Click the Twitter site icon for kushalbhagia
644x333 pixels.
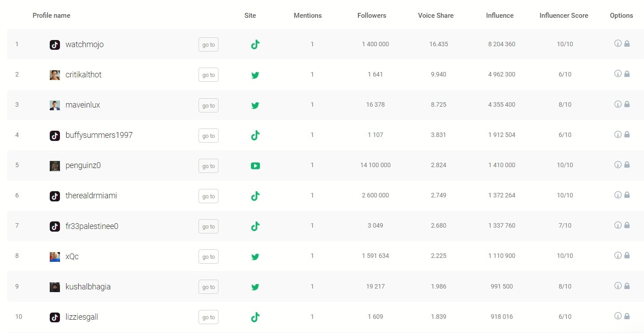coord(255,287)
